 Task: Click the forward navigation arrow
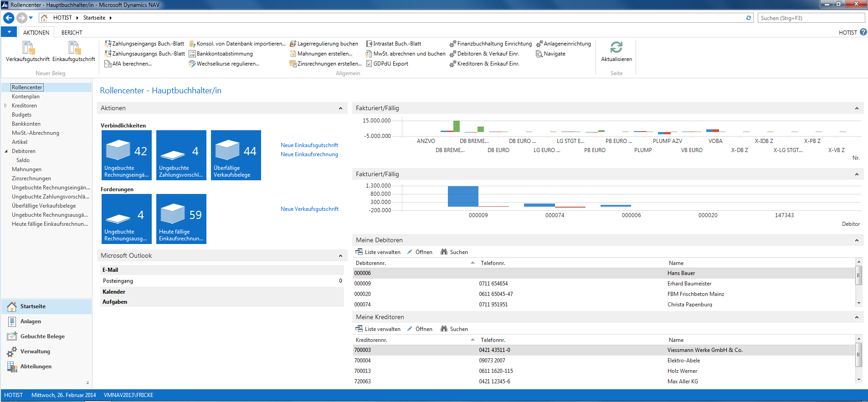[x=21, y=18]
